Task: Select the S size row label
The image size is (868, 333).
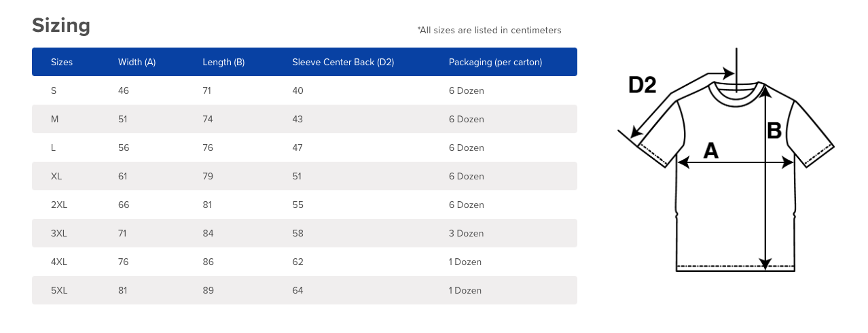Action: pos(54,90)
